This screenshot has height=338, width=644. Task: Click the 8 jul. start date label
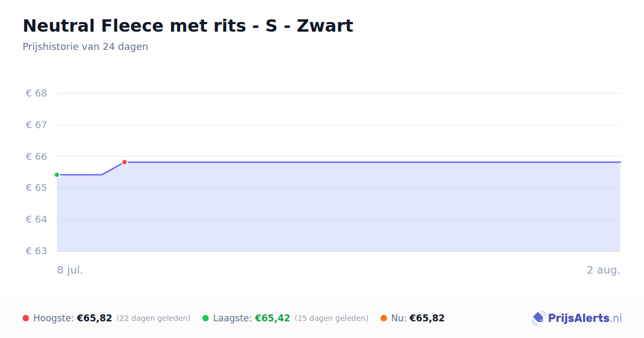(70, 270)
